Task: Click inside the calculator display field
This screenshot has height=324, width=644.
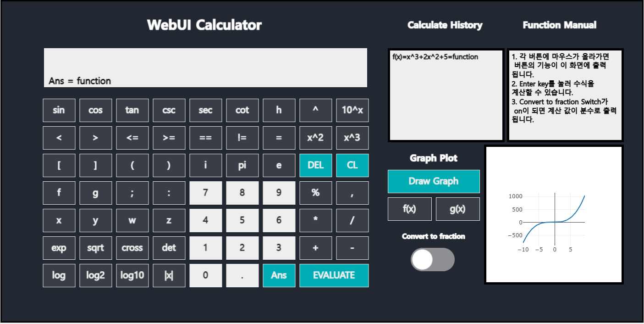Action: click(x=205, y=67)
